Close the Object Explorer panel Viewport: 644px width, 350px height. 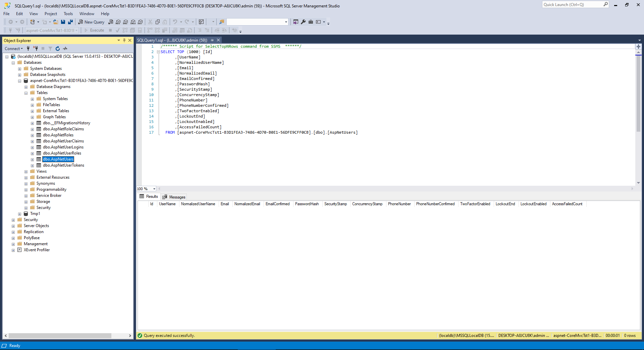(129, 40)
